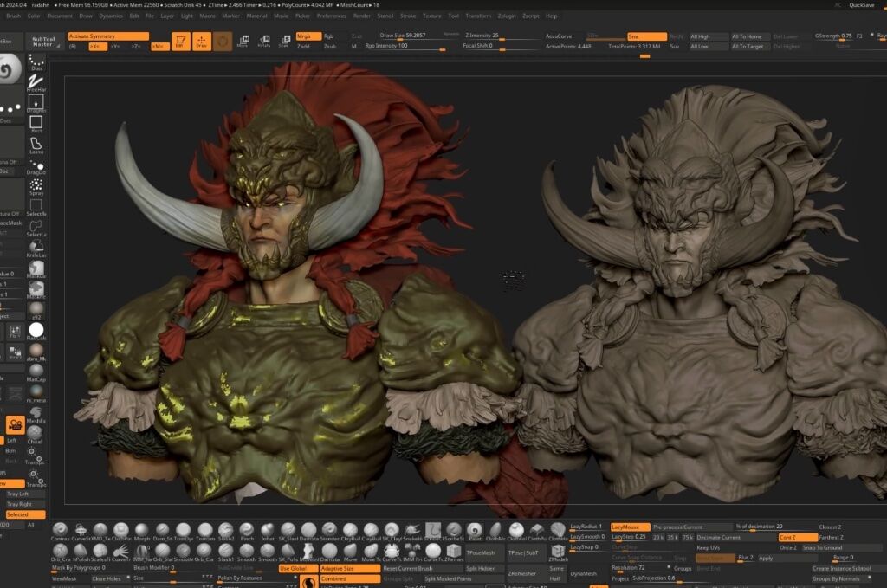The height and width of the screenshot is (588, 887).
Task: Toggle Z axis symmetry
Action: click(x=136, y=47)
